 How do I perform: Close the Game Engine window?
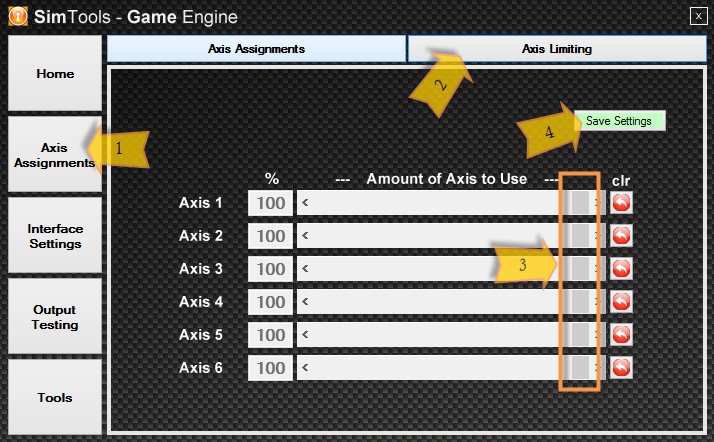click(x=698, y=16)
